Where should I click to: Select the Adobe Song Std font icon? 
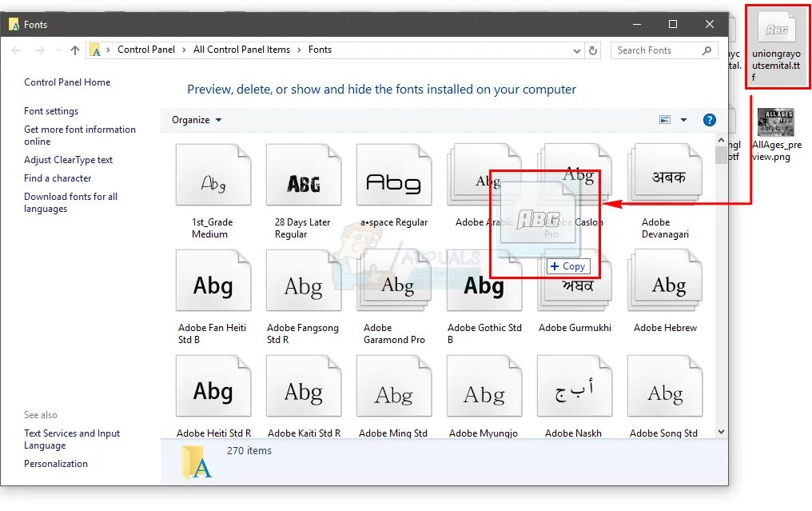pos(666,386)
